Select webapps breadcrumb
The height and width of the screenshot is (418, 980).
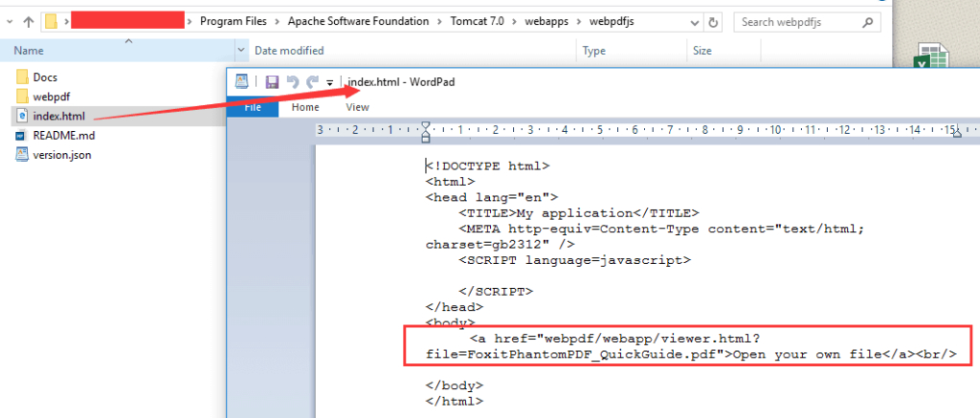pos(547,22)
